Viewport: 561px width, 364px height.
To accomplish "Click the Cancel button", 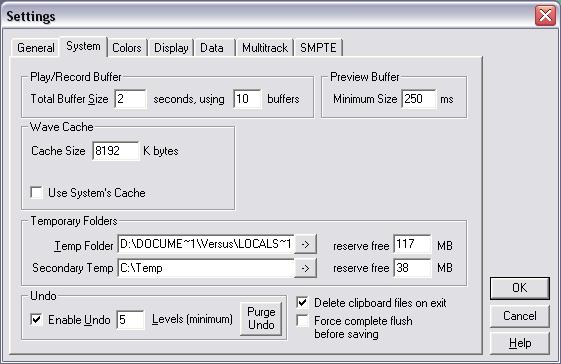I will 519,316.
